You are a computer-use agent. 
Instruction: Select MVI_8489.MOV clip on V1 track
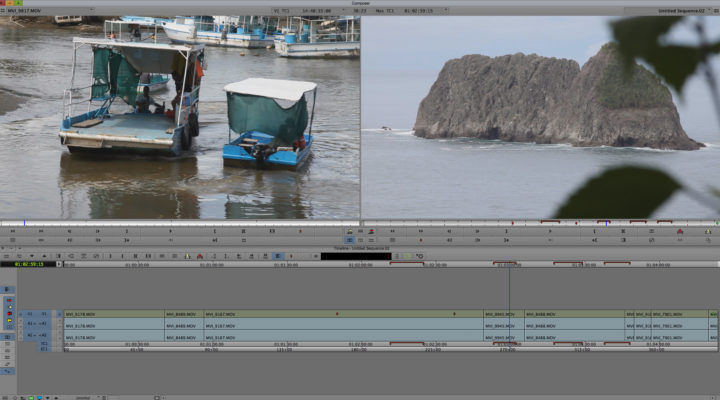pyautogui.click(x=184, y=314)
